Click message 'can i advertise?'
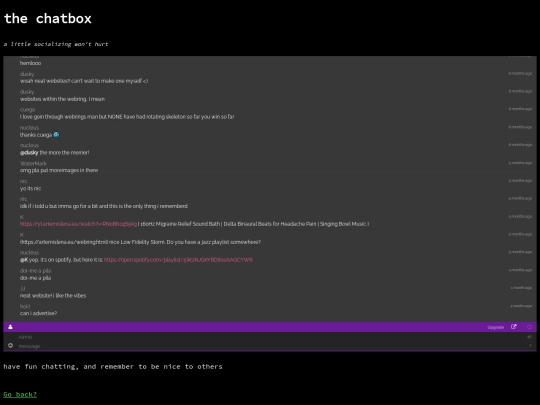Image resolution: width=540 pixels, height=405 pixels. click(x=39, y=313)
